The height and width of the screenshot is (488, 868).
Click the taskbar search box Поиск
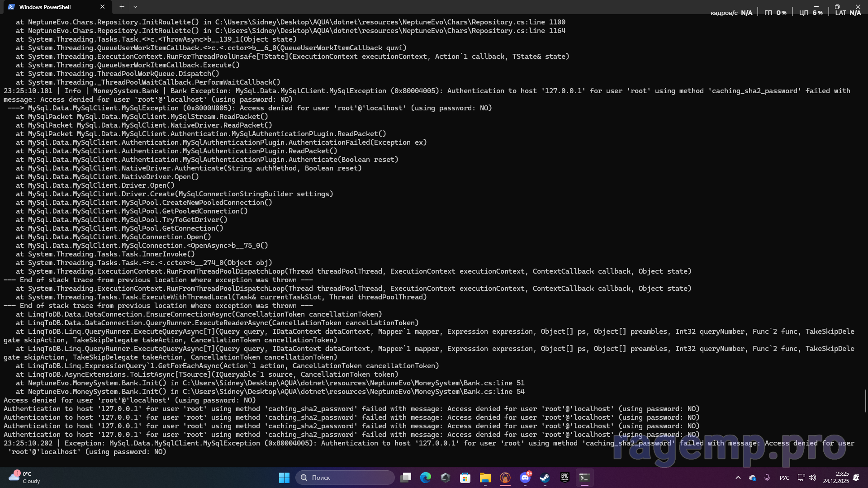[x=345, y=478]
